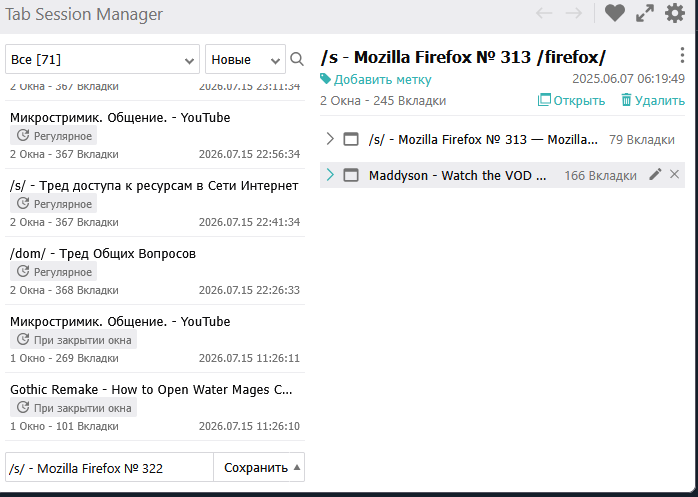698x497 pixels.
Task: Open the three-dot session menu
Action: click(x=682, y=55)
